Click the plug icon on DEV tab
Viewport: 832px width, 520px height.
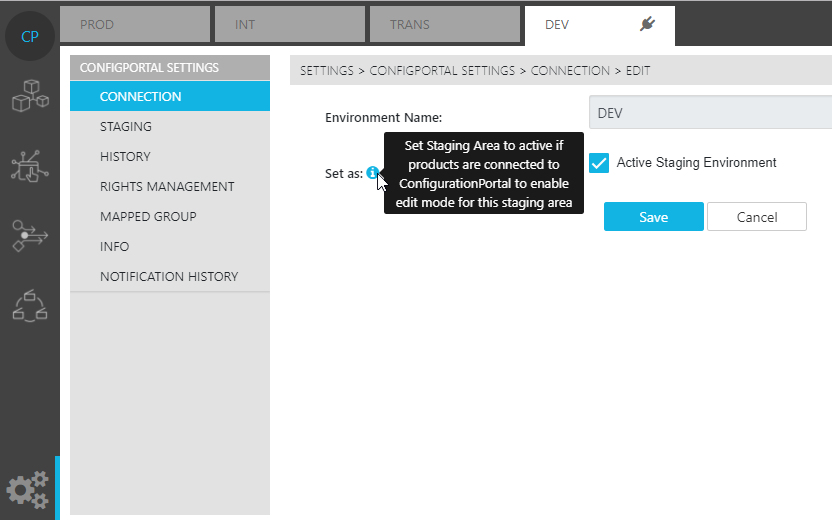click(647, 25)
